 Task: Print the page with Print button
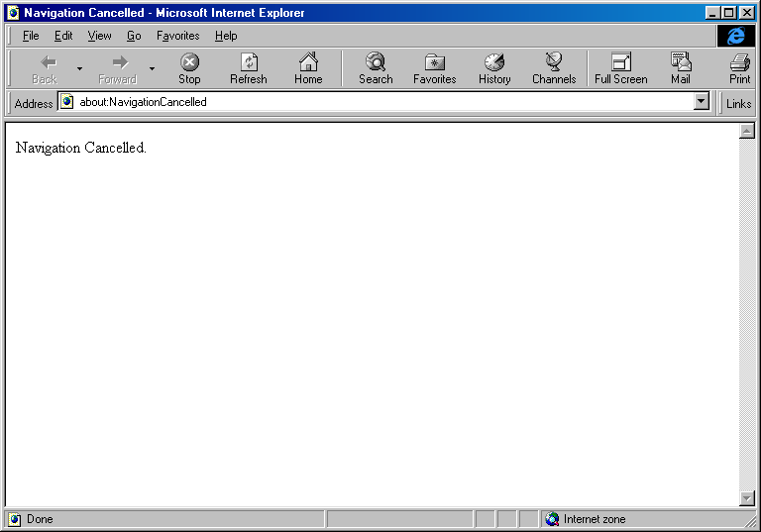739,68
